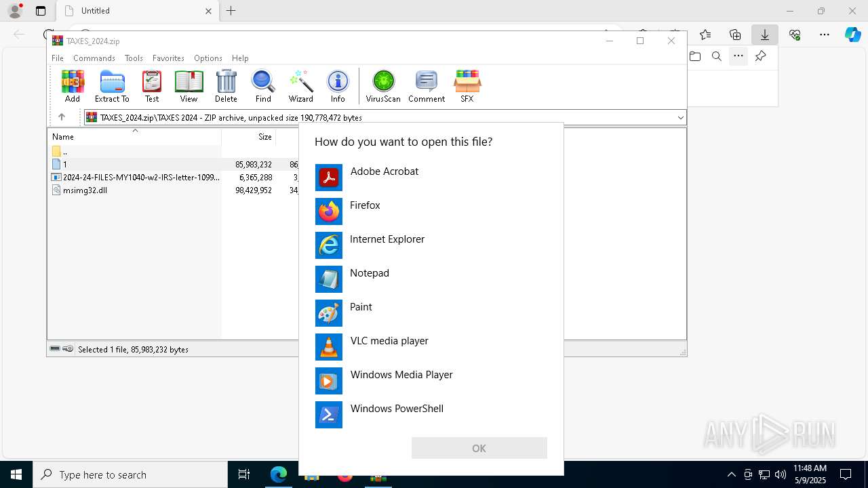Viewport: 868px width, 488px height.
Task: Open a new Edge tab
Action: [231, 11]
